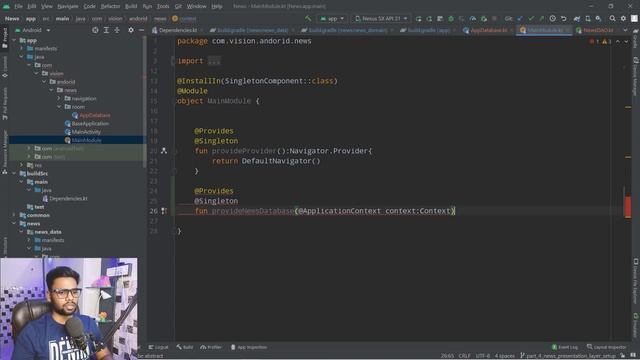The height and width of the screenshot is (360, 640).
Task: Open Resource Manager sidebar tool window
Action: coord(5,152)
